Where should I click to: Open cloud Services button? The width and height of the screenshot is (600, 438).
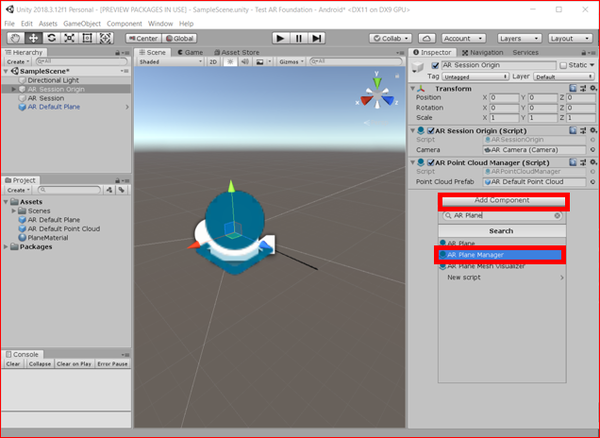(427, 39)
